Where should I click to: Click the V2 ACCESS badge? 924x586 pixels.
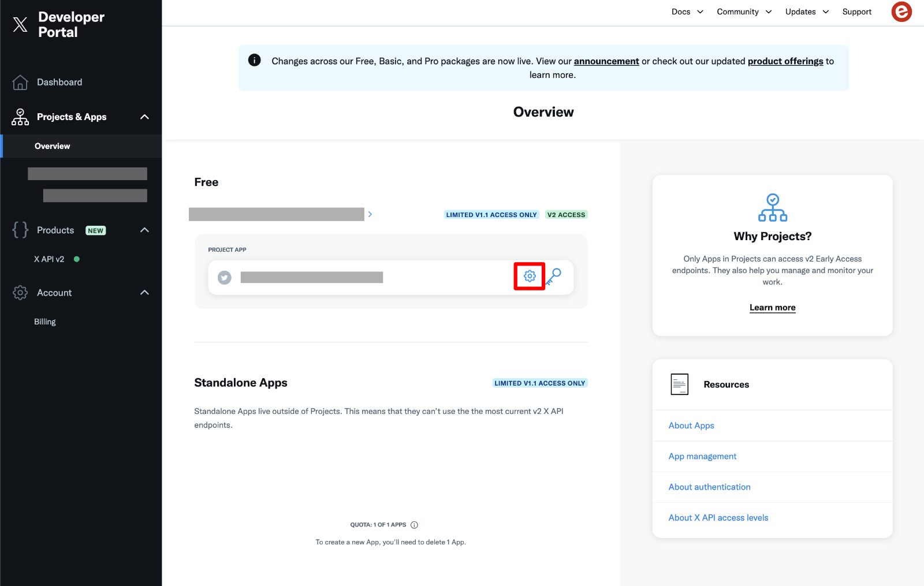tap(567, 215)
